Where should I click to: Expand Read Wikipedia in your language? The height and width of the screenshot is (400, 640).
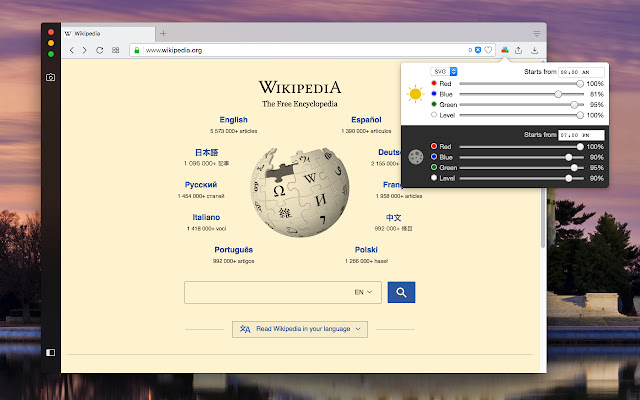(300, 329)
